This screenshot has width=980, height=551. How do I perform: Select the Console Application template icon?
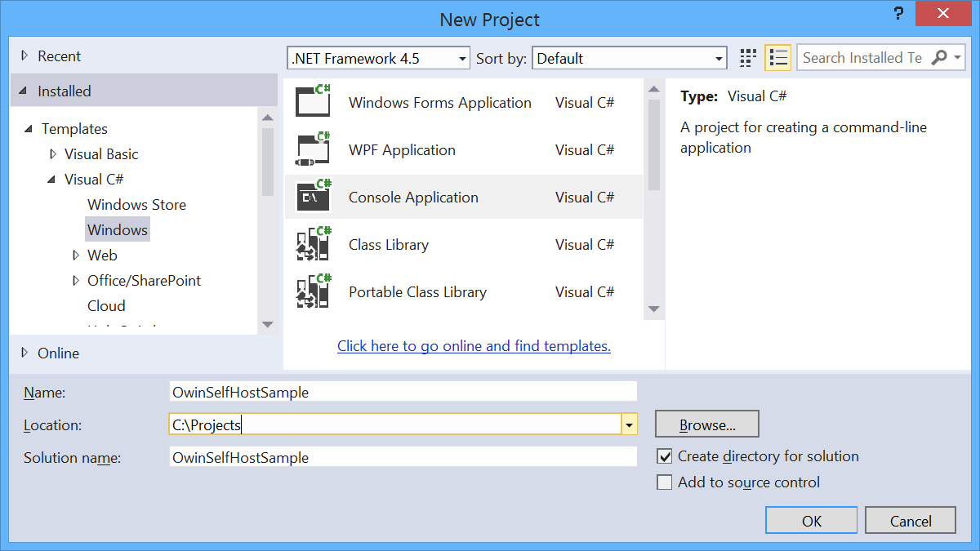pos(313,197)
